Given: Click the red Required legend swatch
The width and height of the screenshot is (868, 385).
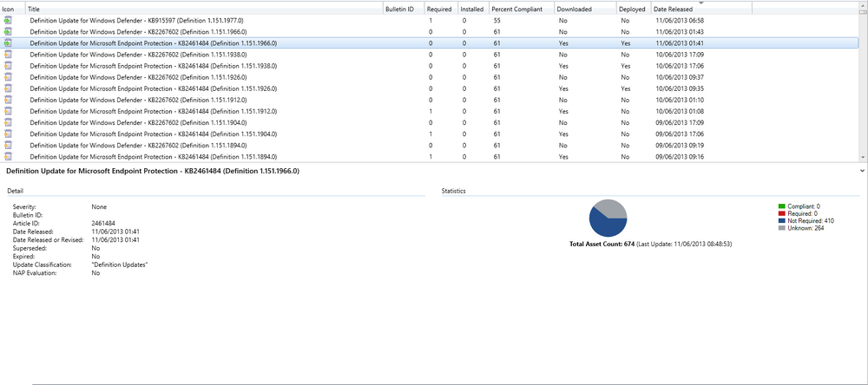Looking at the screenshot, I should tap(782, 213).
